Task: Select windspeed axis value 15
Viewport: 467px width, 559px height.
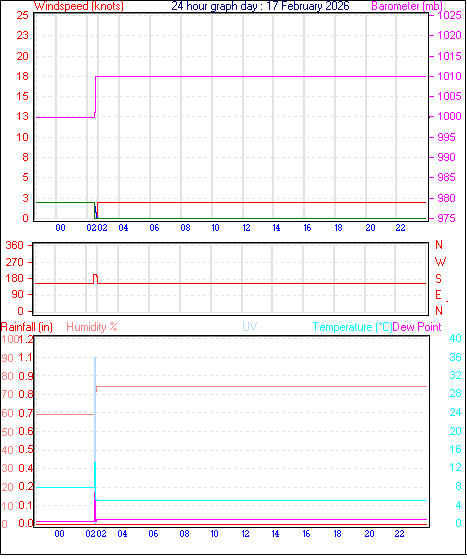Action: [22, 96]
